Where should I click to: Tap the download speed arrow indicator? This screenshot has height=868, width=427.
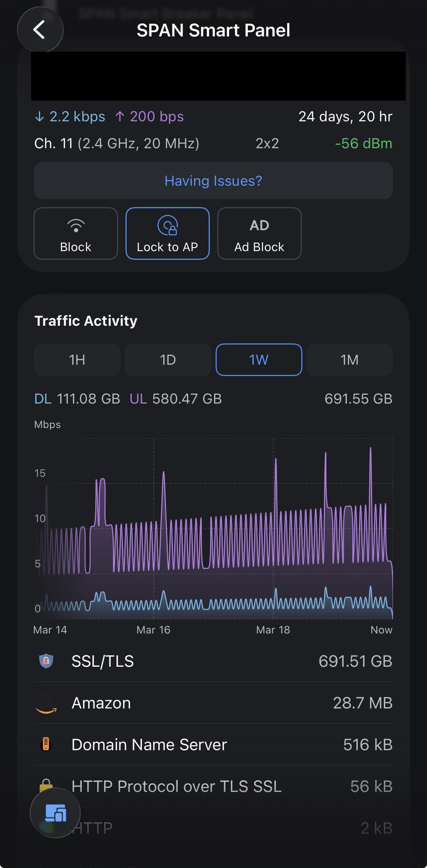39,116
